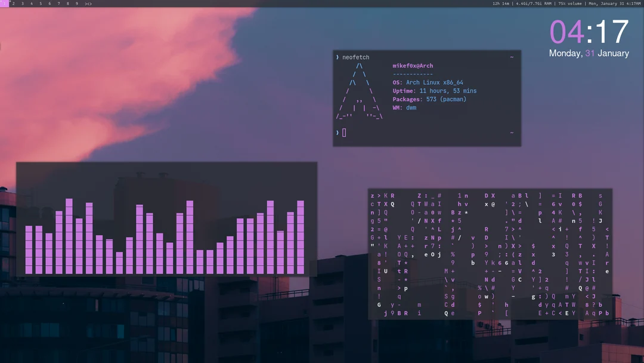
Task: Select dwm workspace tag 1
Action: click(4, 4)
